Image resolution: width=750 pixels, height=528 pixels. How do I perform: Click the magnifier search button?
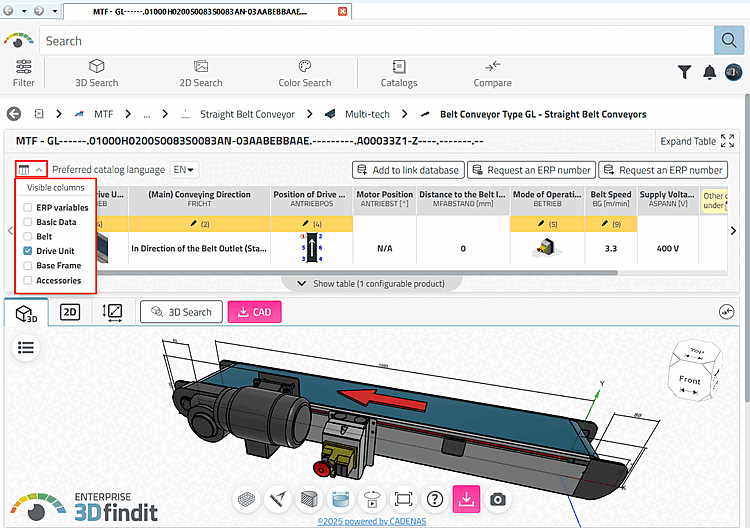coord(728,40)
